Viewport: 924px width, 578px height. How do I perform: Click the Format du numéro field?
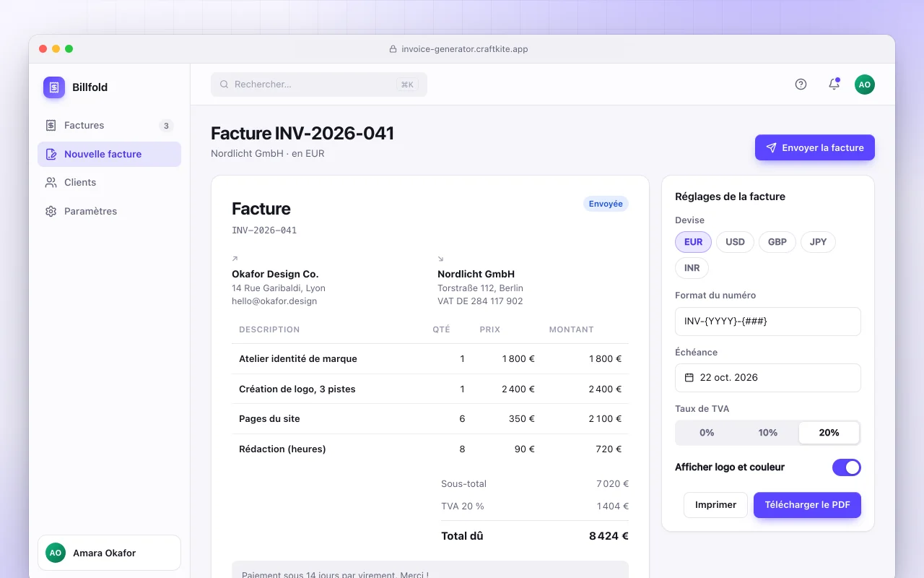(x=768, y=322)
